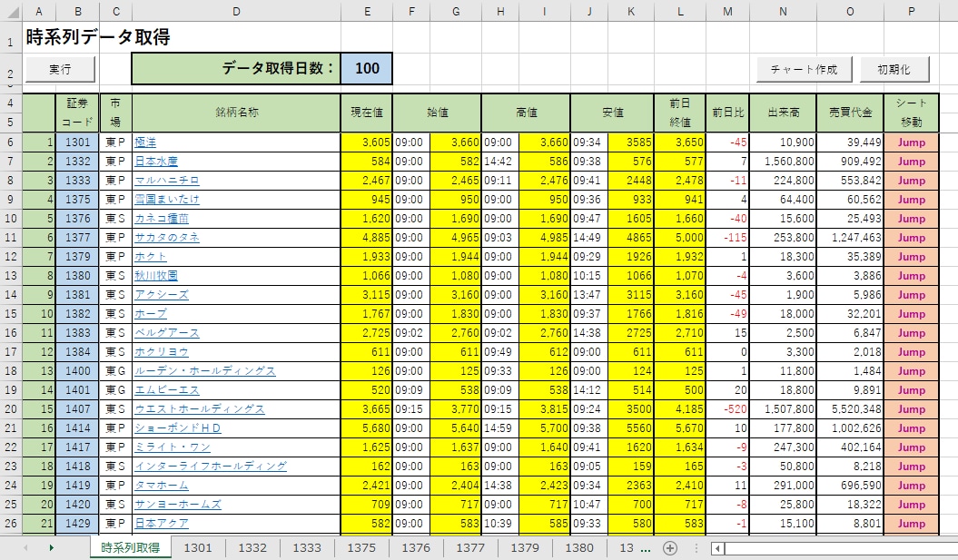Add a new sheet with plus icon
The width and height of the screenshot is (958, 560).
pos(669,548)
